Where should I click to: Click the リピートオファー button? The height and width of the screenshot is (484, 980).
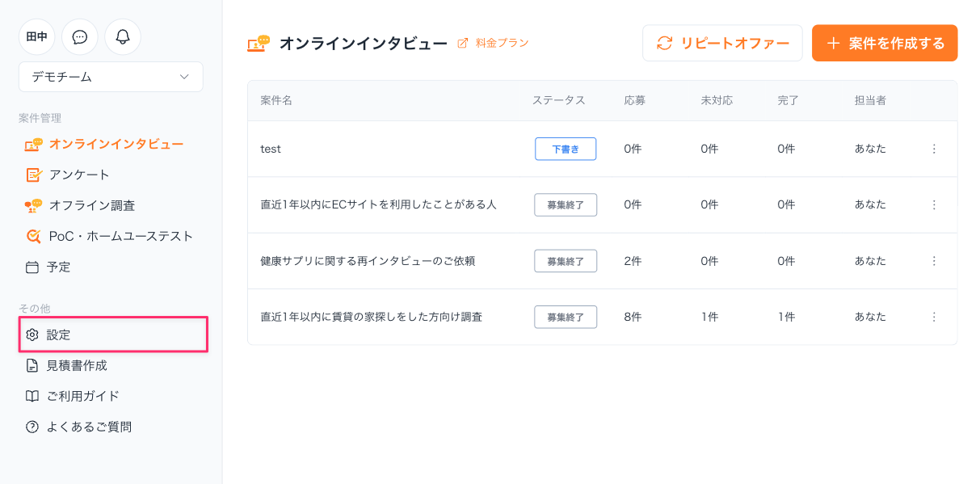[722, 43]
